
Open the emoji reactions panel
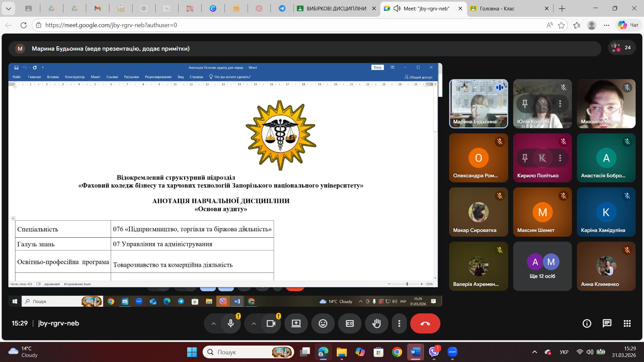[323, 323]
